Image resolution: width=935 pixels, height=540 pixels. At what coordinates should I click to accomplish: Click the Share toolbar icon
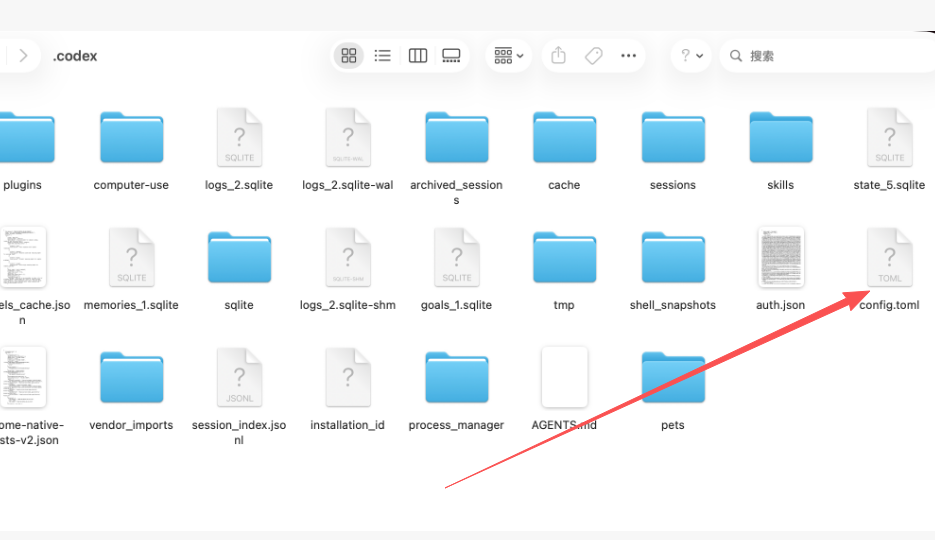[558, 55]
